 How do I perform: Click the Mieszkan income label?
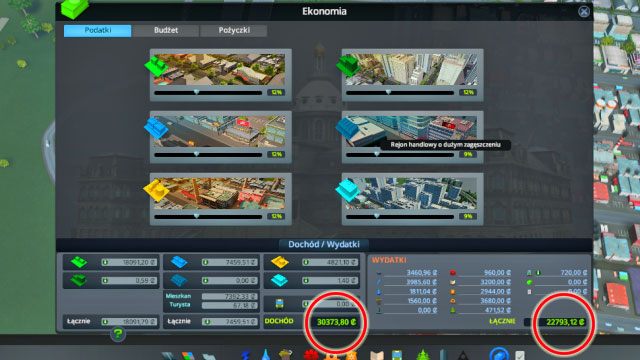coord(178,296)
